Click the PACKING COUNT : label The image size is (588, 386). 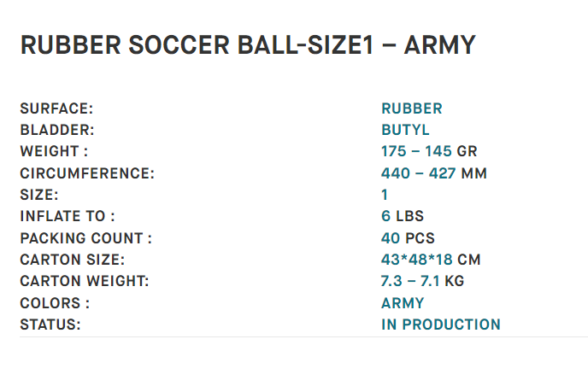[x=86, y=238]
